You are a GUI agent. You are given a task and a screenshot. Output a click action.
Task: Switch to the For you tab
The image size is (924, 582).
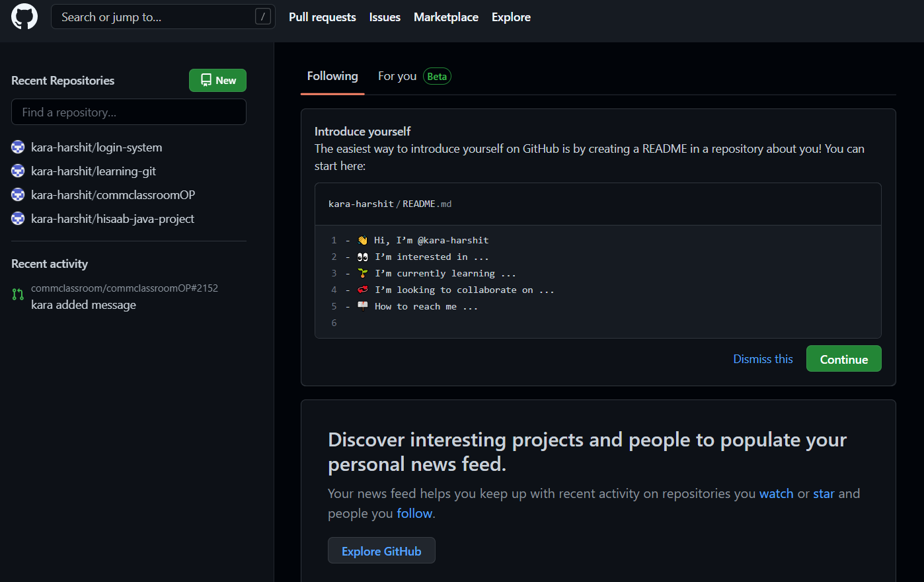(397, 76)
